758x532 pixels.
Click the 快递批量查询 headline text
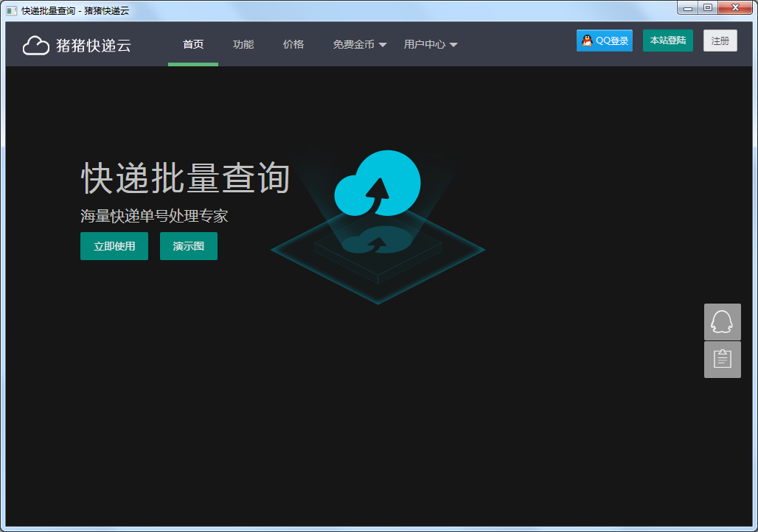185,178
